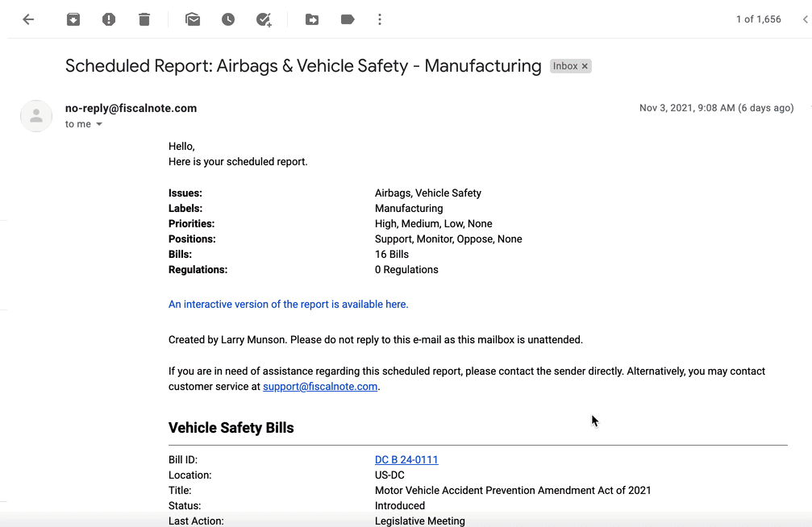Mark the email as unread
Screen dimensions: 812x527
pyautogui.click(x=193, y=19)
